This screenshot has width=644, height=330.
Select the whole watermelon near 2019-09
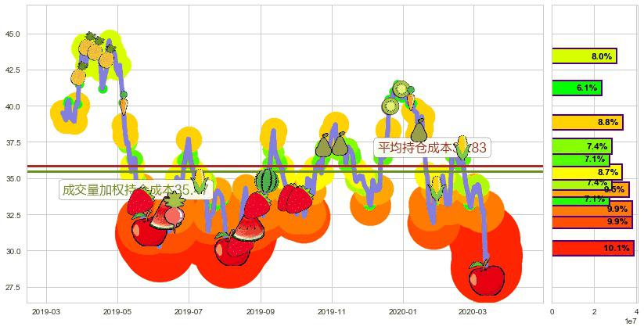[267, 181]
